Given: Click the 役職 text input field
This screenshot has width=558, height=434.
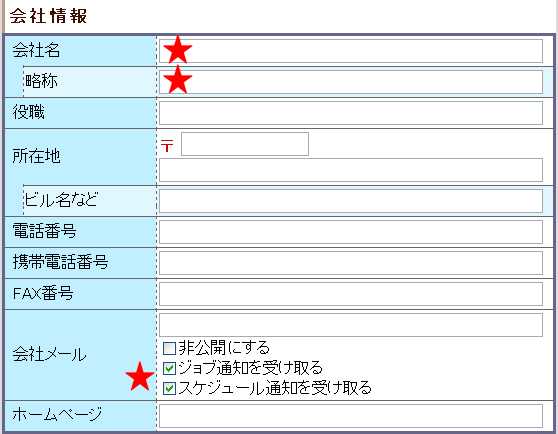Looking at the screenshot, I should point(351,113).
